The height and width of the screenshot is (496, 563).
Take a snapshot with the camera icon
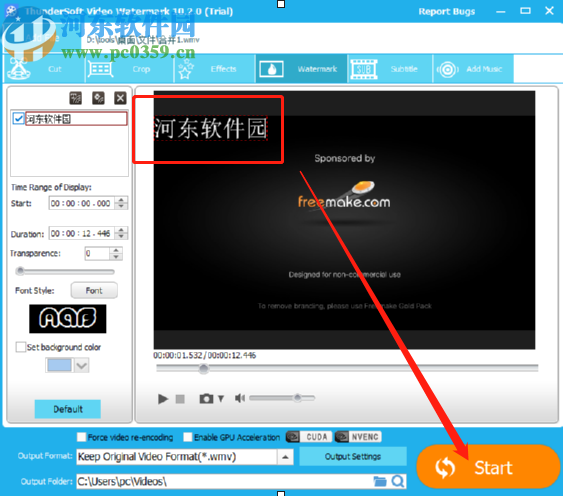[x=206, y=399]
